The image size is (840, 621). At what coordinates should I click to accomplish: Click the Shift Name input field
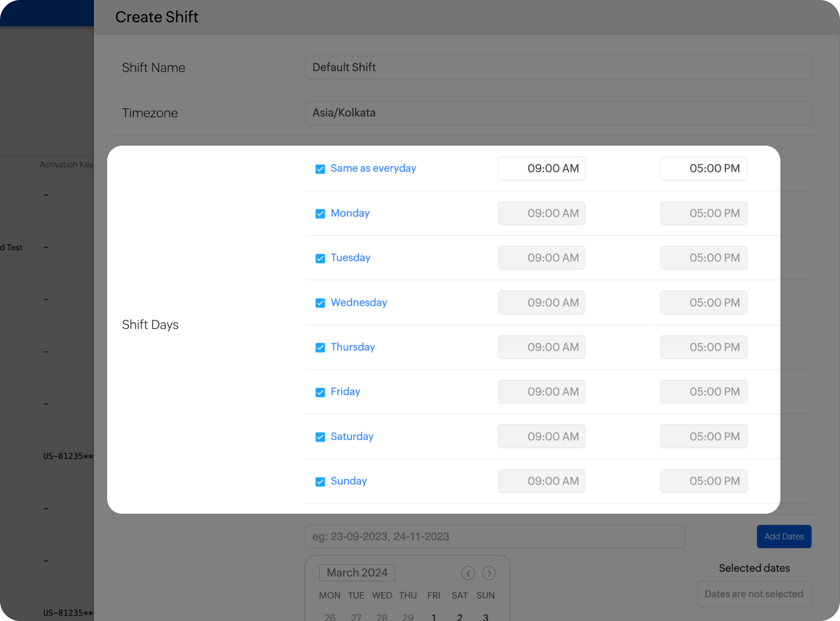[558, 67]
